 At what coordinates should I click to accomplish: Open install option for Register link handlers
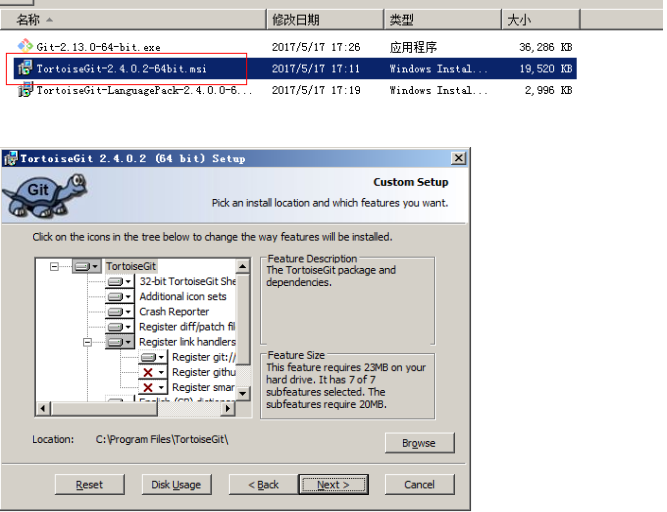[120, 342]
